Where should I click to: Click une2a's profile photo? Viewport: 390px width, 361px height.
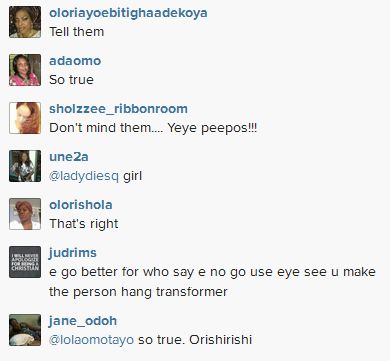tap(25, 166)
